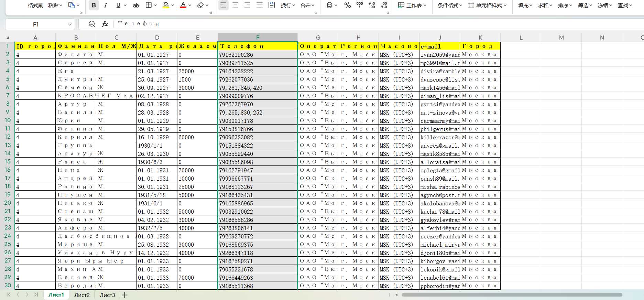Click the 冻结 freeze panes button
644x300 pixels.
(605, 5)
